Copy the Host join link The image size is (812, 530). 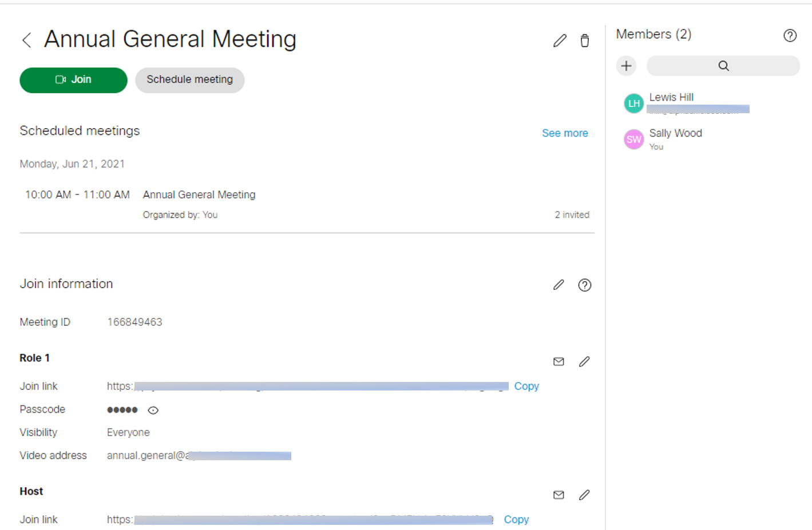(516, 519)
